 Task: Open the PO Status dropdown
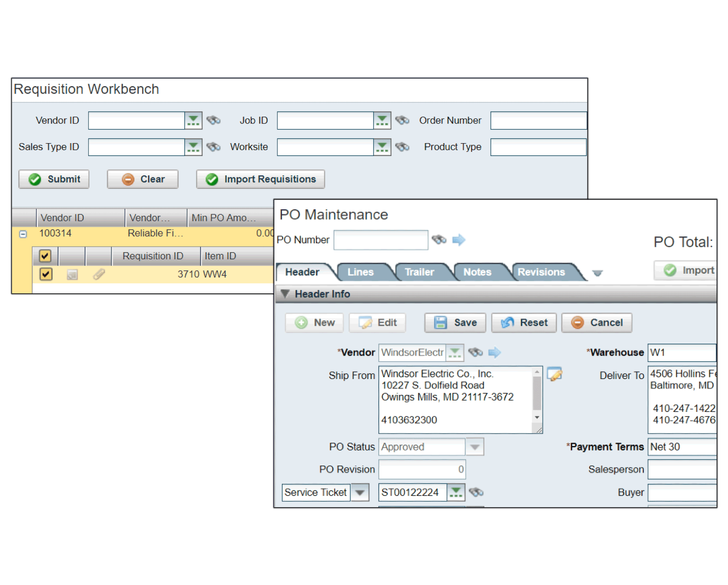pyautogui.click(x=474, y=447)
